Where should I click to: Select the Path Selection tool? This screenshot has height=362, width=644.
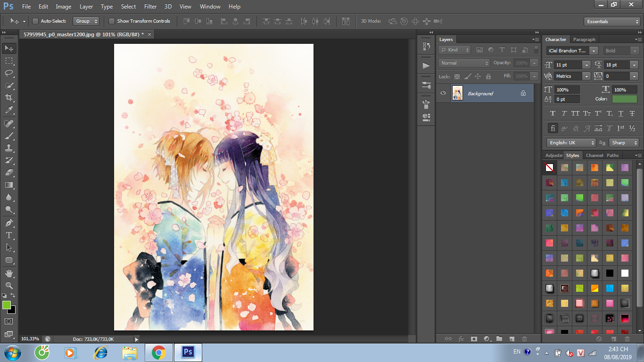[x=9, y=247]
